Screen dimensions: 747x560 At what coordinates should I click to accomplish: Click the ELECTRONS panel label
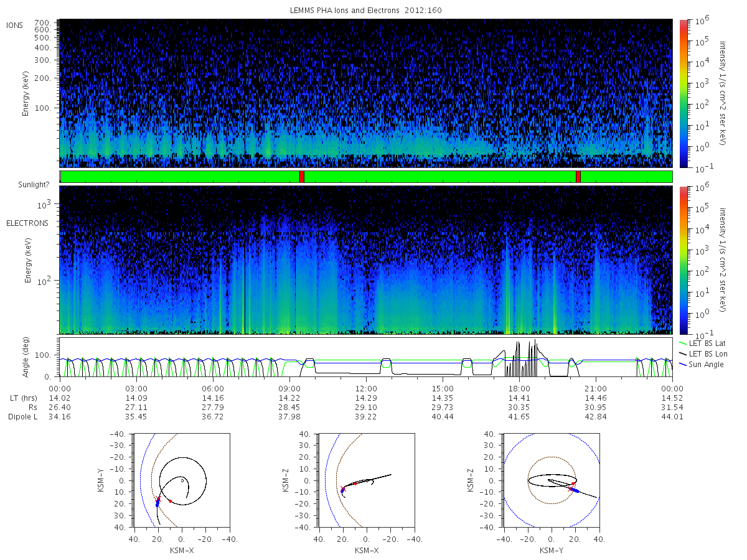tap(27, 223)
